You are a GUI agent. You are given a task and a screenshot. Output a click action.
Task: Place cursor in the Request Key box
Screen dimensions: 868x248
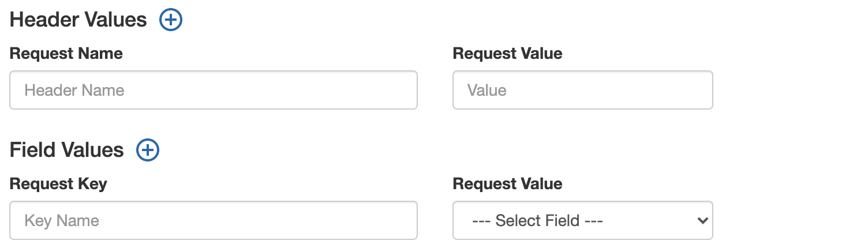coord(214,220)
